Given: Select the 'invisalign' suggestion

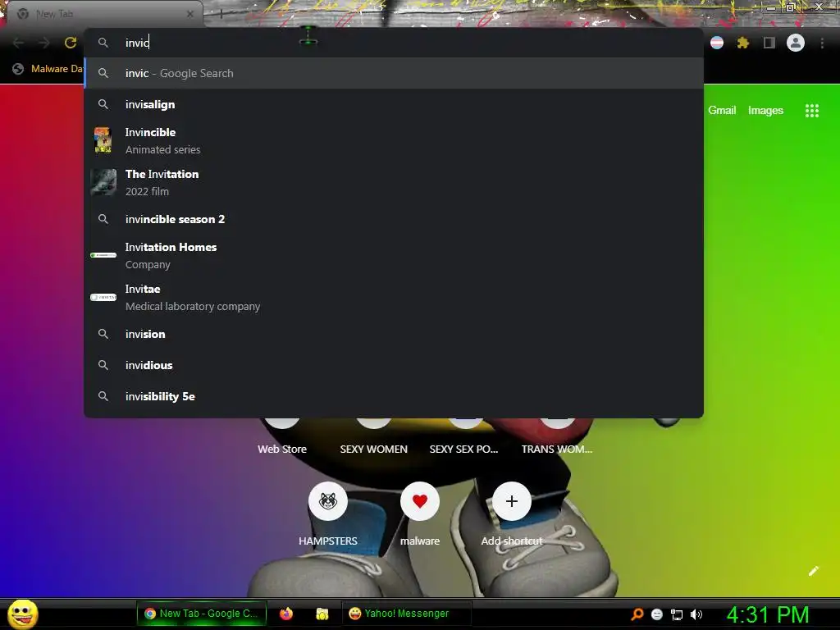Looking at the screenshot, I should (x=394, y=104).
